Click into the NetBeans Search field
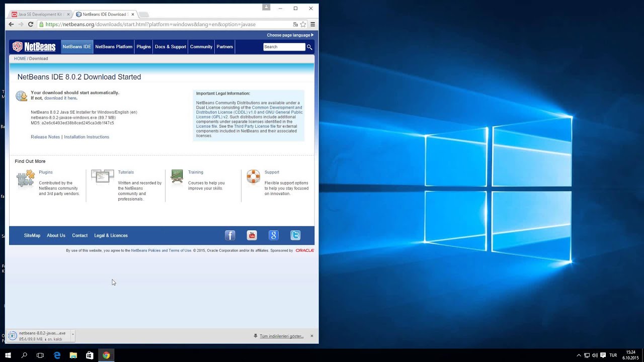The height and width of the screenshot is (362, 644). [x=284, y=47]
